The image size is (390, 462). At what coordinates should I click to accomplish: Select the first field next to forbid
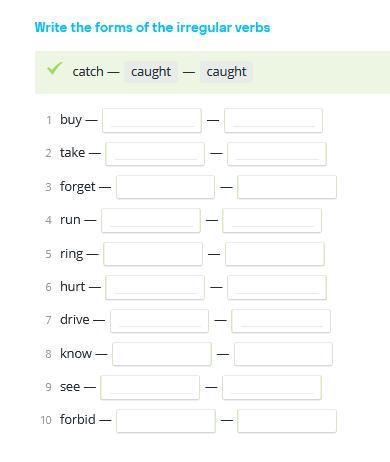166,421
